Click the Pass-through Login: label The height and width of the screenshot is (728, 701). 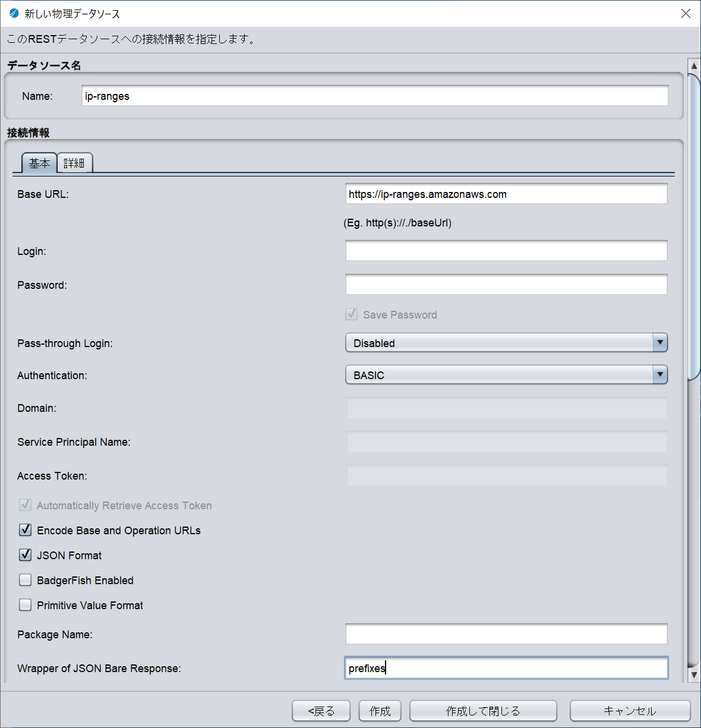[x=65, y=343]
